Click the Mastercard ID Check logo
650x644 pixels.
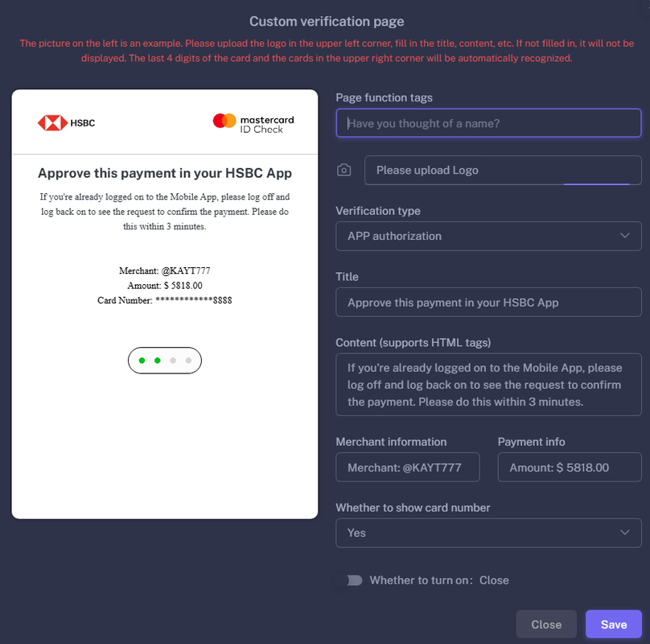[x=253, y=123]
